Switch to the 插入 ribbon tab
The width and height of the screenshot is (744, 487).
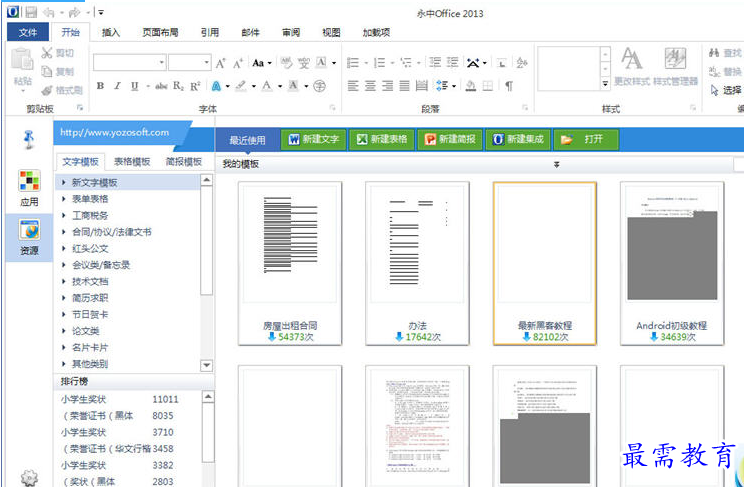(111, 32)
